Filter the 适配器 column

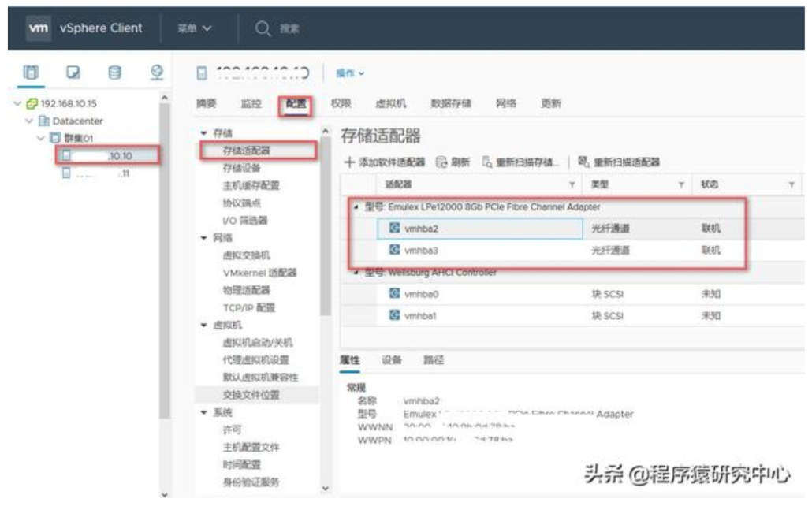(572, 185)
